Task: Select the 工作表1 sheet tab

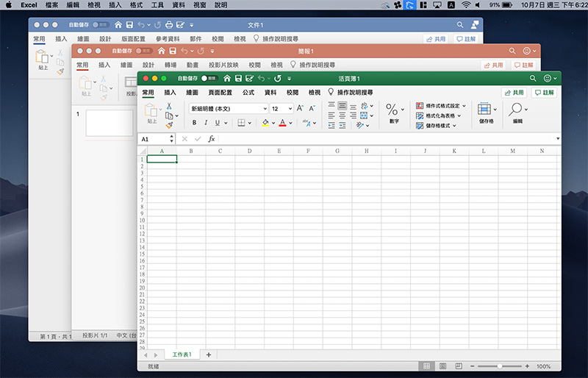Action: pos(182,354)
